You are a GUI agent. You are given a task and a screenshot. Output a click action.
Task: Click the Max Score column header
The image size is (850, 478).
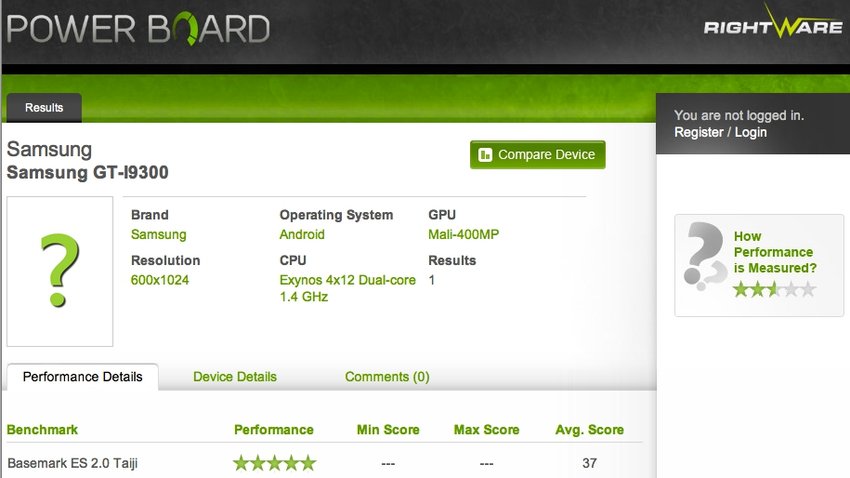486,430
